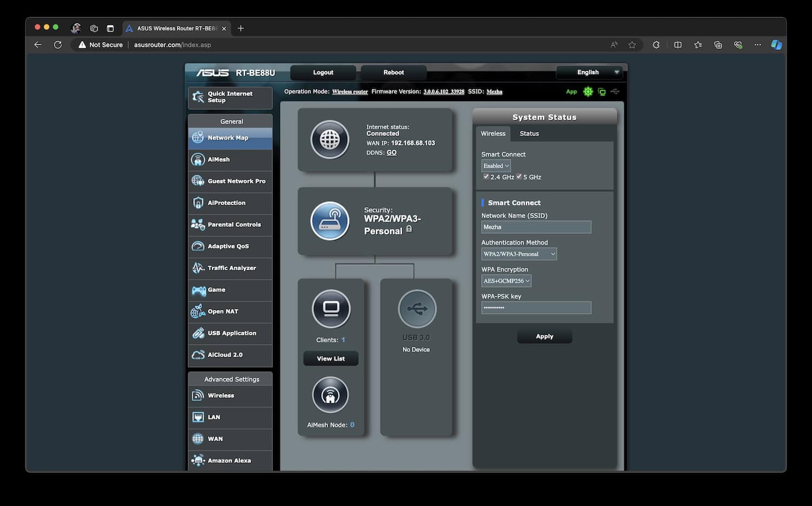Click the browser back arrow

pos(38,45)
